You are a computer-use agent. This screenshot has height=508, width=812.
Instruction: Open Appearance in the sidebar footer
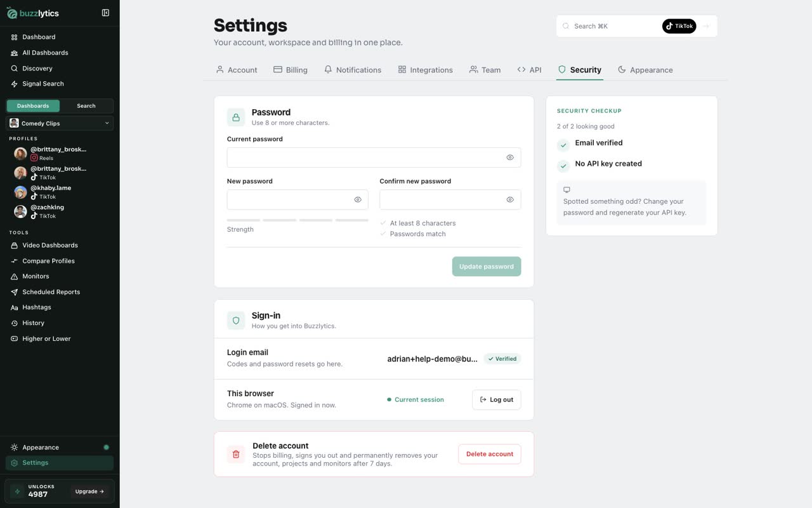pos(60,447)
